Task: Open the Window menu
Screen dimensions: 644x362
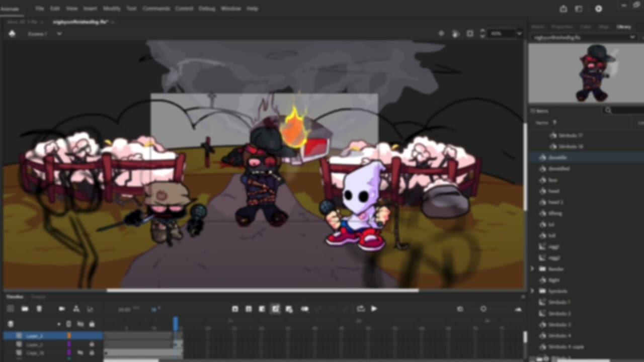Action: (x=231, y=9)
